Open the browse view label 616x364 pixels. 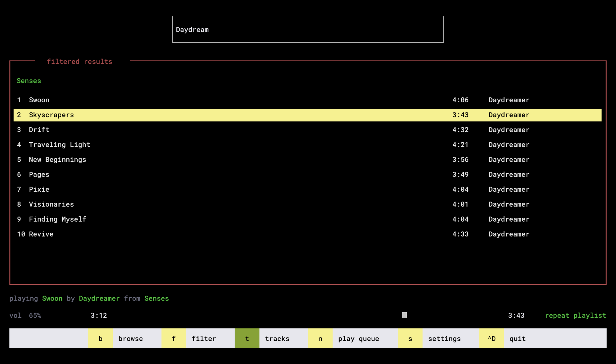pyautogui.click(x=131, y=338)
